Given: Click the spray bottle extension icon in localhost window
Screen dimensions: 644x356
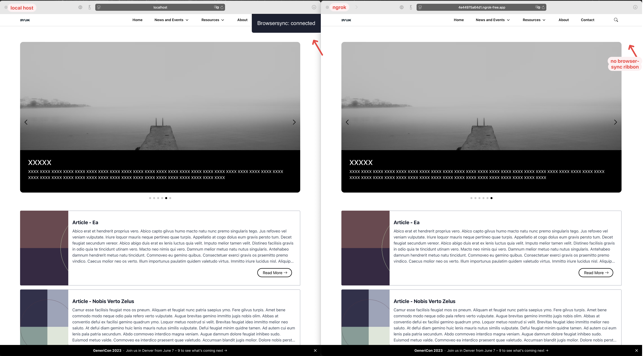Looking at the screenshot, I should [x=89, y=7].
